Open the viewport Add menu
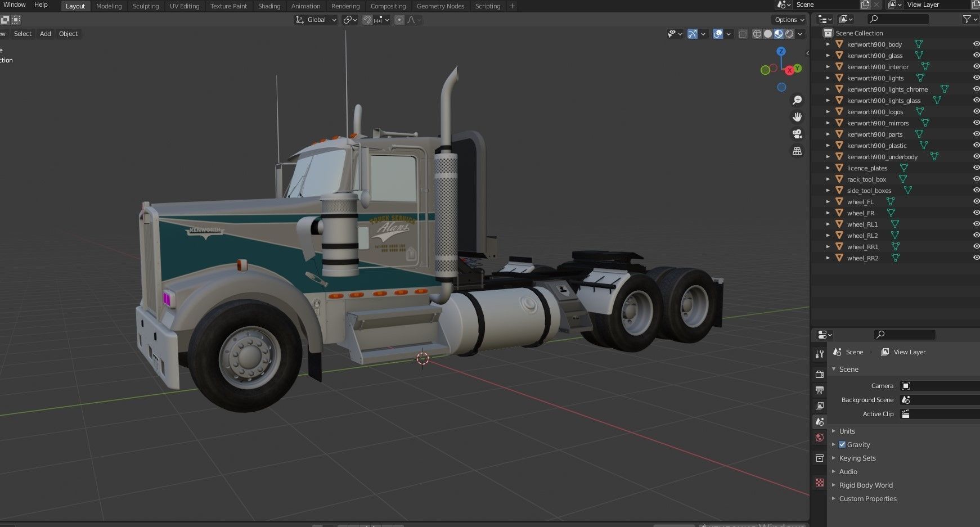Viewport: 980px width, 527px height. (x=45, y=34)
